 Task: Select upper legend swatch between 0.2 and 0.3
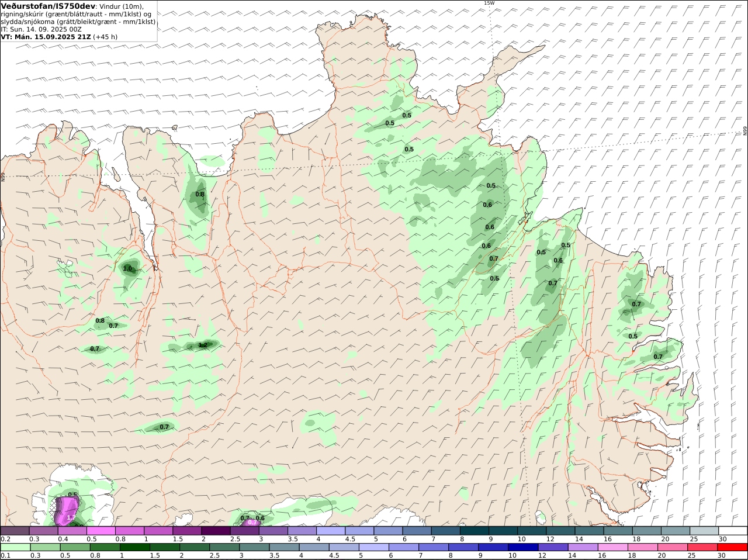click(15, 531)
